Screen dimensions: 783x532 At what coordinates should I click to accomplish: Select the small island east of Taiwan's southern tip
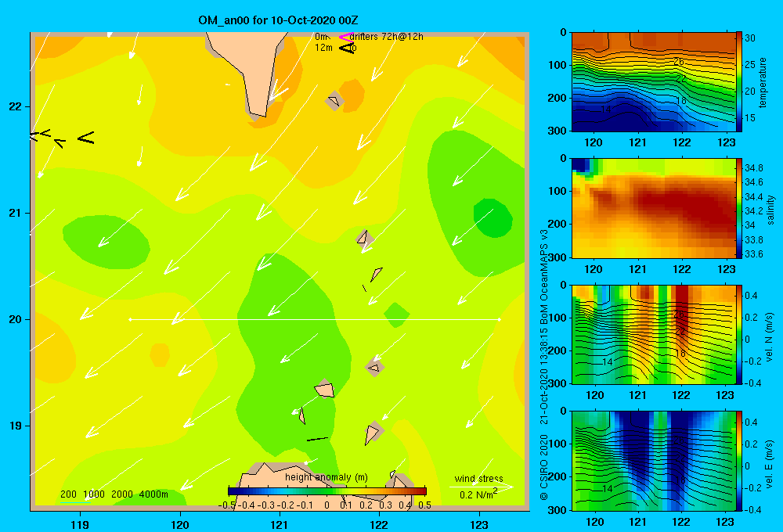tap(334, 101)
